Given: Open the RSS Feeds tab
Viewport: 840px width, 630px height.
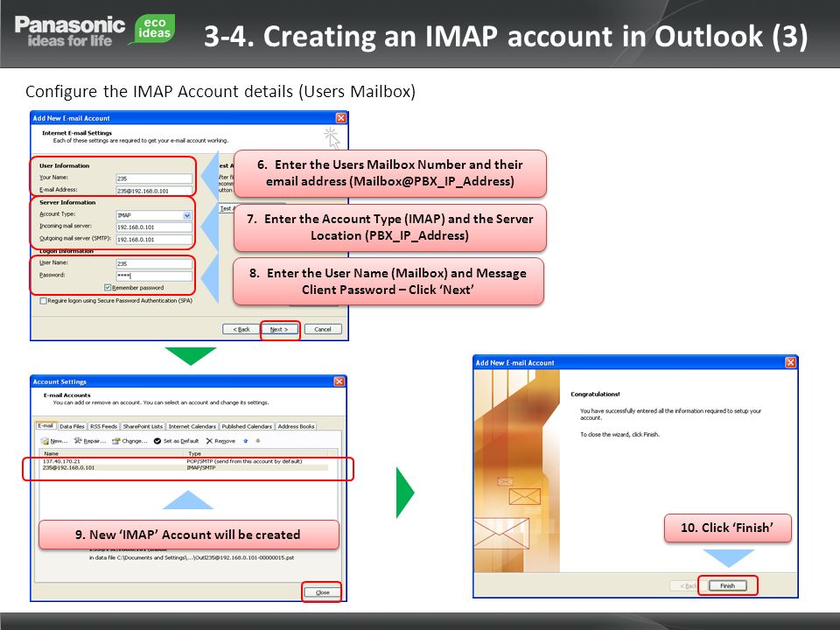Looking at the screenshot, I should coord(104,426).
